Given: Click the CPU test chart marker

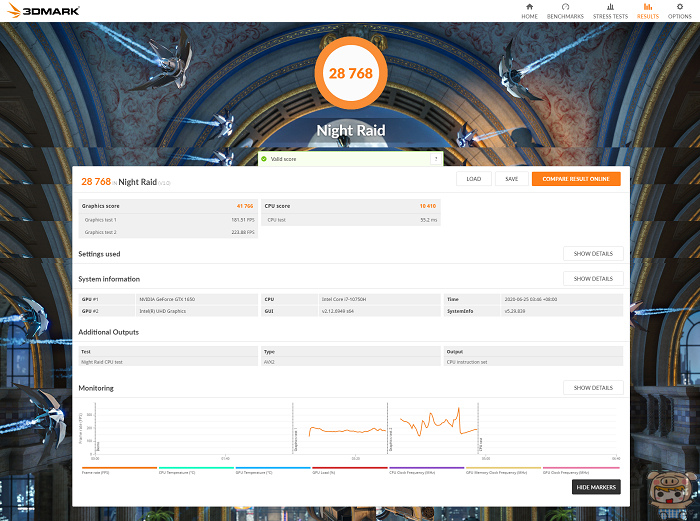Looking at the screenshot, I should [x=481, y=445].
